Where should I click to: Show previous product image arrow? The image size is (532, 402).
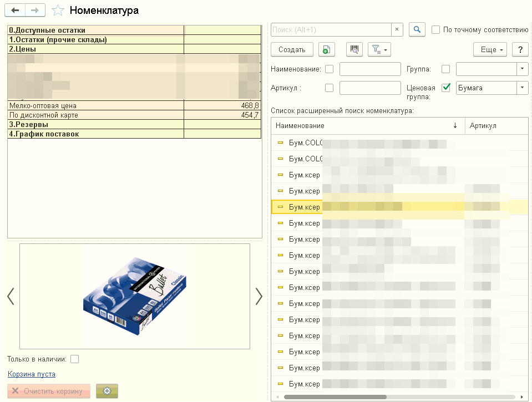(11, 296)
